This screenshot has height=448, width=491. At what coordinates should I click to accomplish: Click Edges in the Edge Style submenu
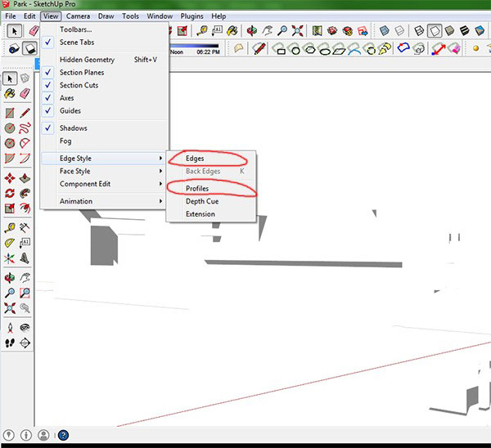pos(195,159)
